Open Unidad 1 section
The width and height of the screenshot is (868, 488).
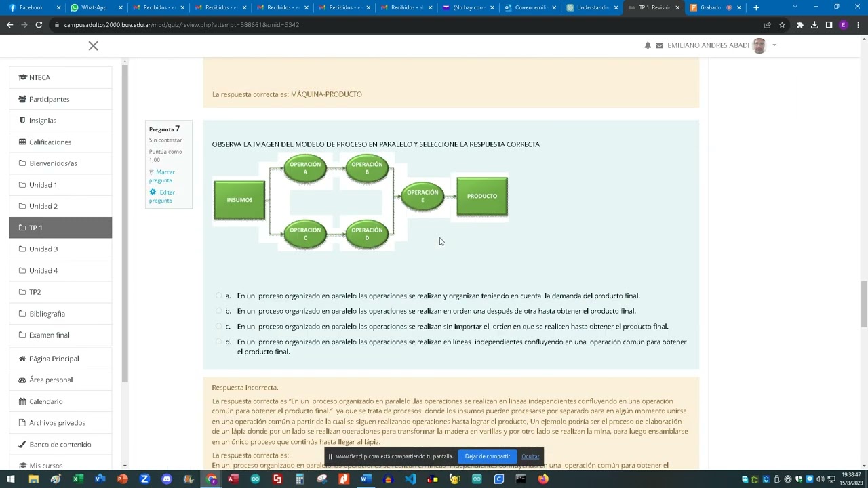pyautogui.click(x=60, y=185)
